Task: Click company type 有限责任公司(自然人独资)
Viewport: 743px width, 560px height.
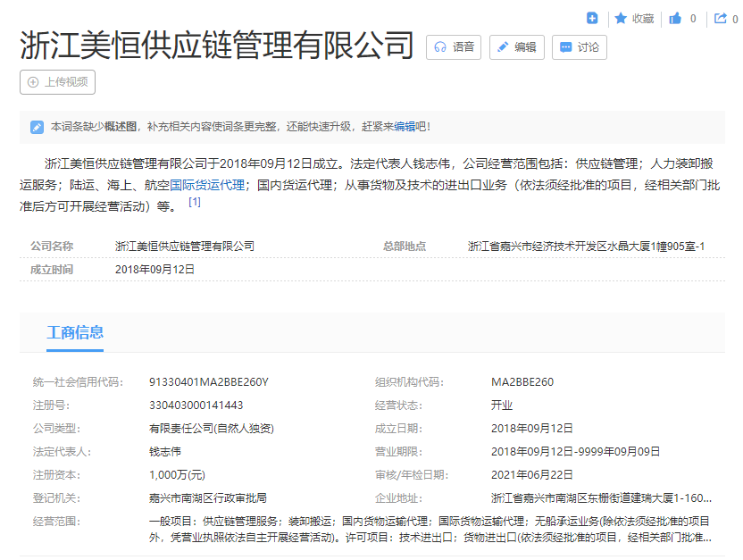Action: pos(212,429)
